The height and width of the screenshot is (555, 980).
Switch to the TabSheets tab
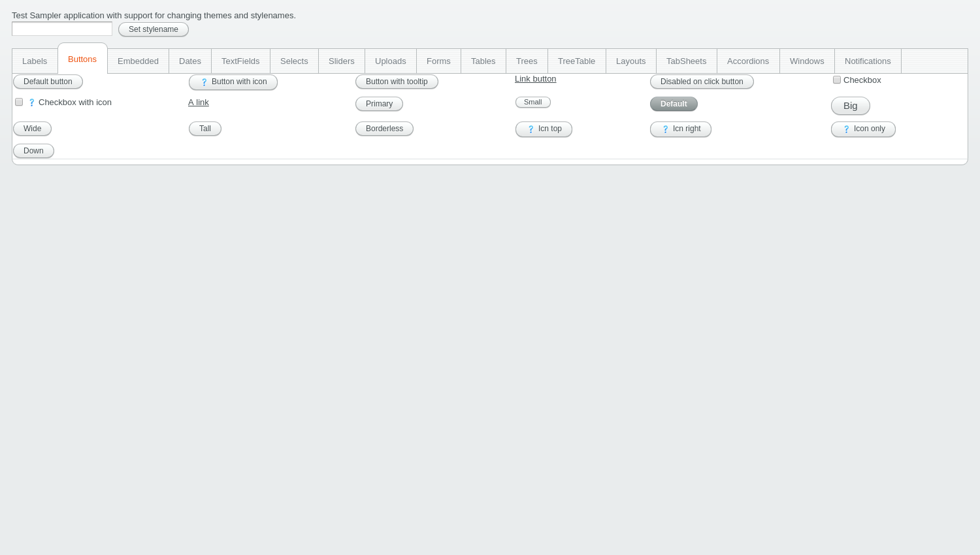[x=687, y=61]
